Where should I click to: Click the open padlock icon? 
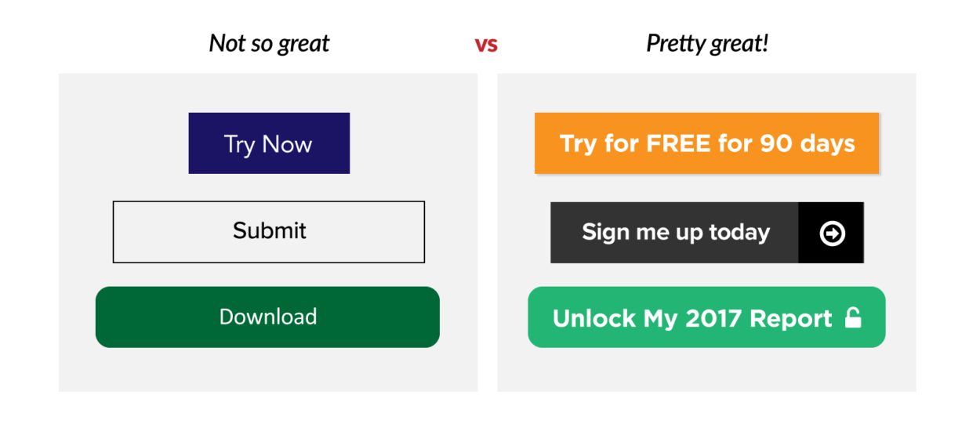coord(853,317)
